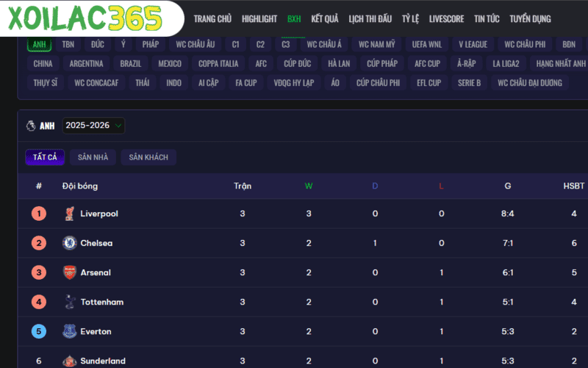This screenshot has height=368, width=588.
Task: Open the Liverpool team name link
Action: click(99, 213)
